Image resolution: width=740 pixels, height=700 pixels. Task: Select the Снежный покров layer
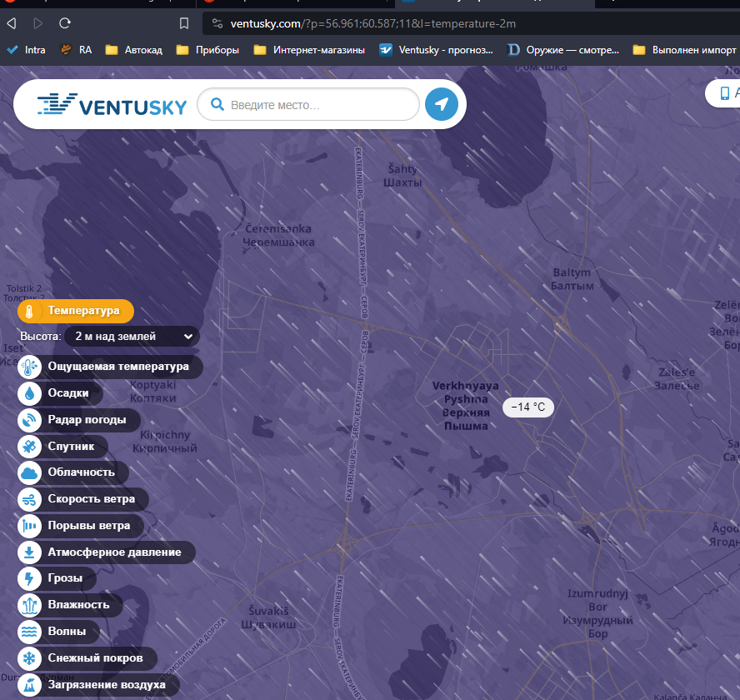click(87, 658)
